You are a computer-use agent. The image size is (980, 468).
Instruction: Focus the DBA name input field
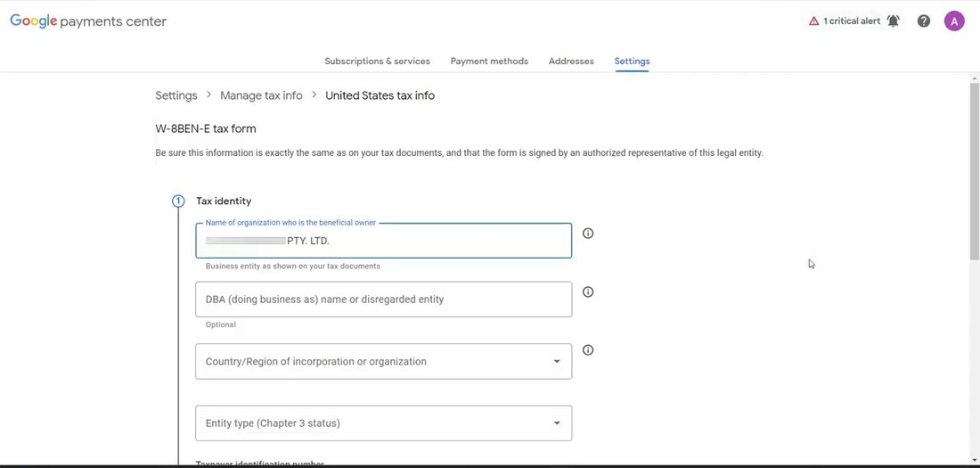click(383, 299)
